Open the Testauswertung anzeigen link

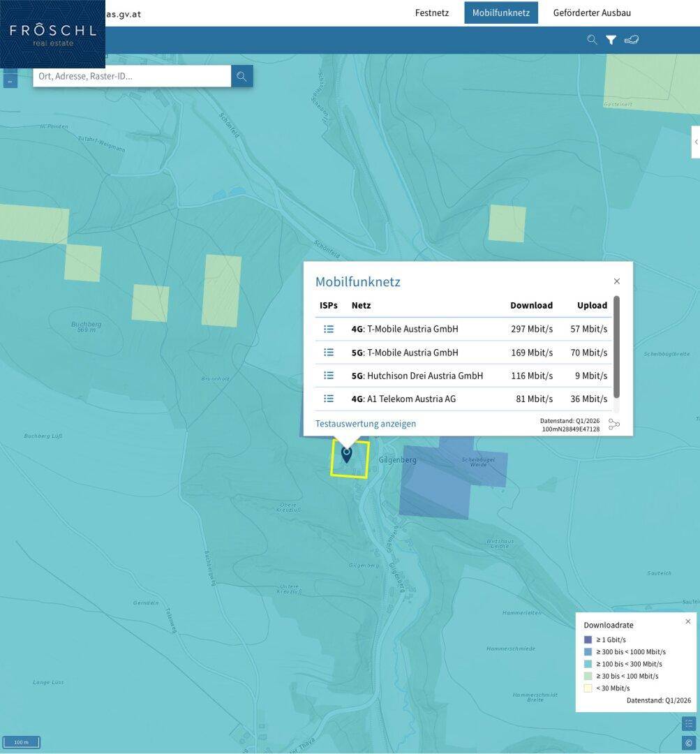coord(366,424)
